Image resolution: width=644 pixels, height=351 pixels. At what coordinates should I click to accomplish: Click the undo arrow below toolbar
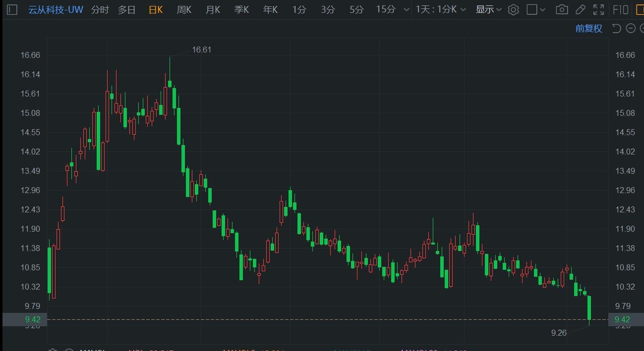point(617,29)
